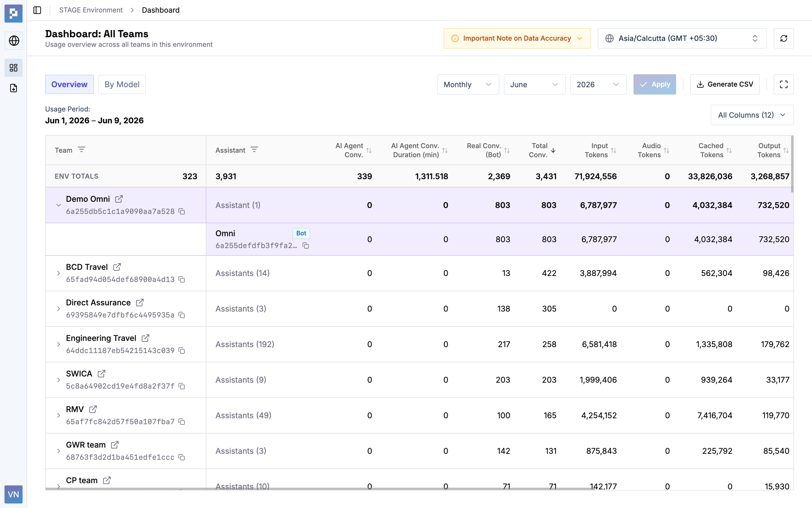Screen dimensions: 812x508
Task: Toggle Total Conv. sort direction
Action: point(553,150)
